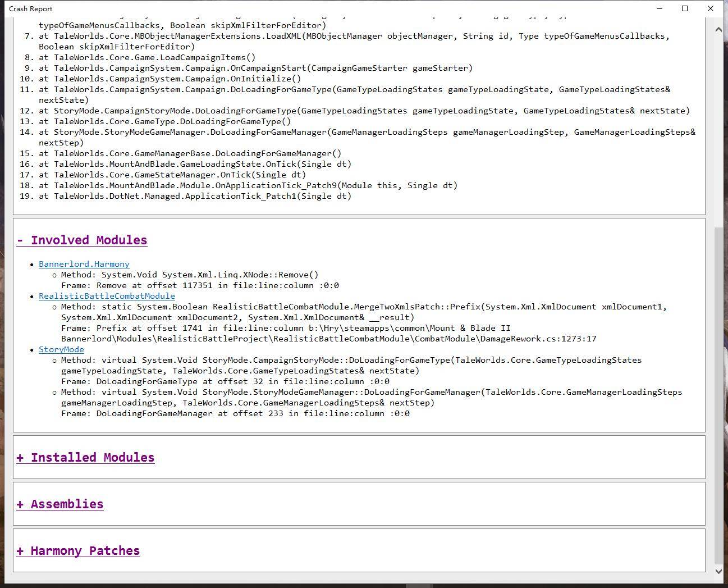The height and width of the screenshot is (588, 728).
Task: Open the Bannerlord.Harmony module link
Action: [84, 264]
